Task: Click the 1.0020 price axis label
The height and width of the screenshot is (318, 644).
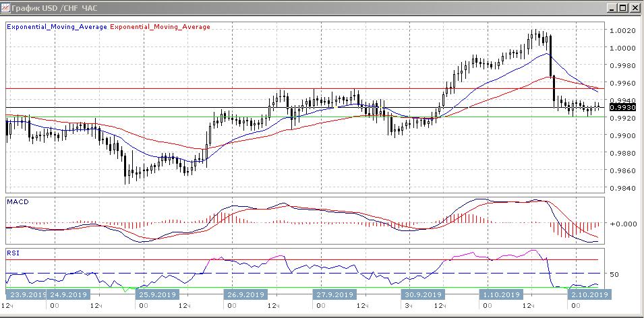Action: point(621,31)
